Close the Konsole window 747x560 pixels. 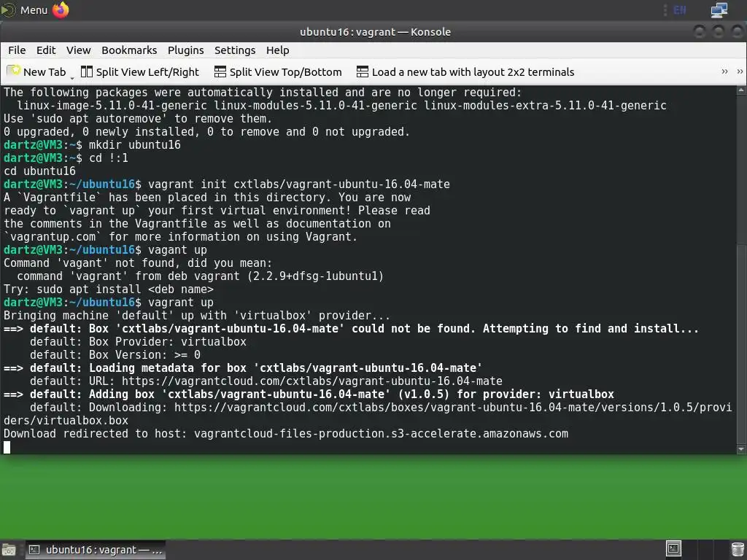click(x=737, y=32)
